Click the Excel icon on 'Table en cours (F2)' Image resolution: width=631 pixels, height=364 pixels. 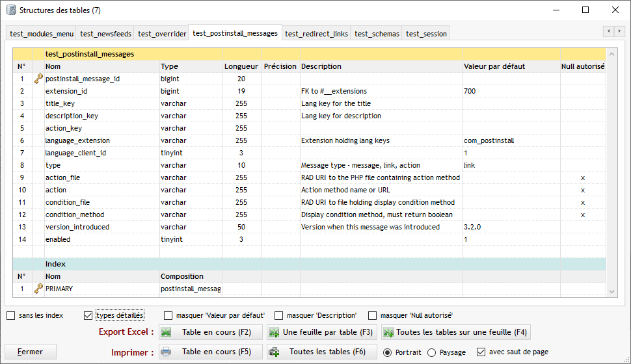coord(167,332)
